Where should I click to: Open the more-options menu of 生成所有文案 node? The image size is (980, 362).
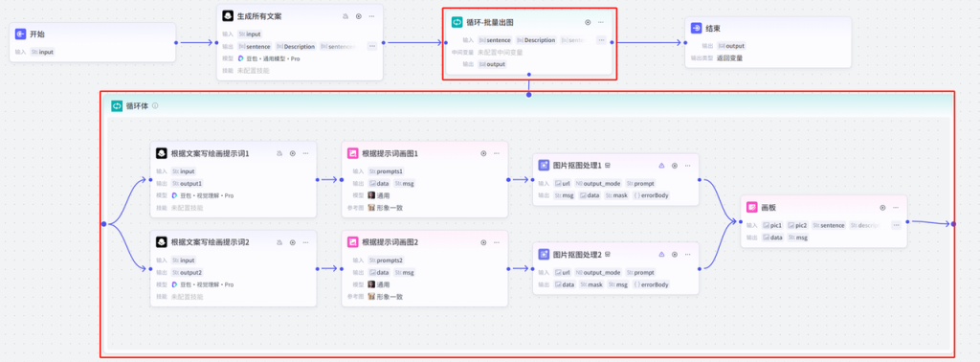(x=372, y=16)
